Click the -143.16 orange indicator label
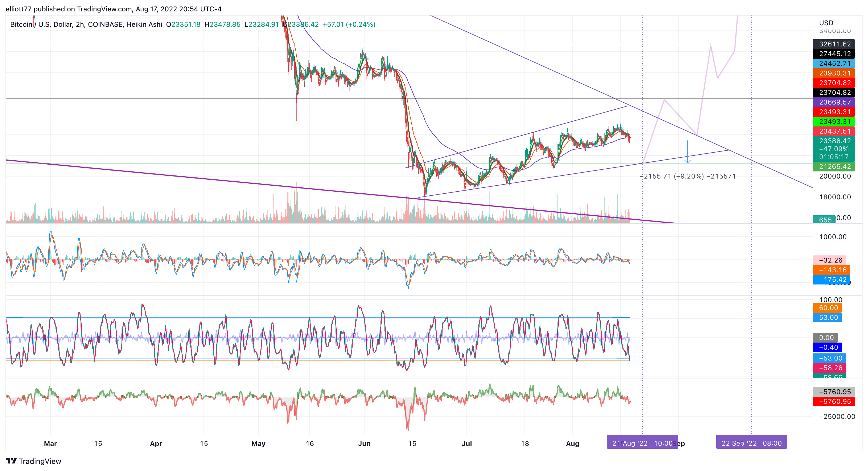 [832, 270]
